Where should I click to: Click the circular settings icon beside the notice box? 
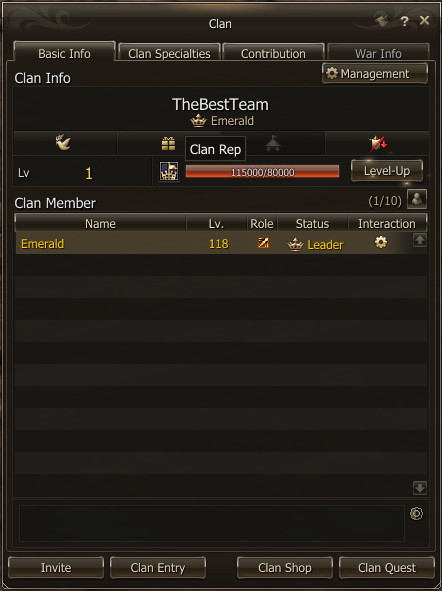point(416,513)
